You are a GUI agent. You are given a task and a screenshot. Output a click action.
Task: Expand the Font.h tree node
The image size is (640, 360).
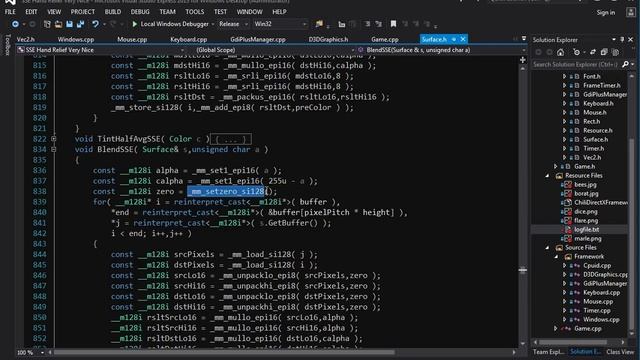pos(564,76)
